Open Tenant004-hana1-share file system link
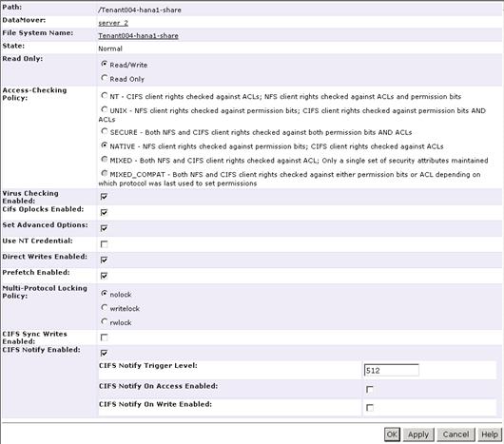 [x=138, y=36]
